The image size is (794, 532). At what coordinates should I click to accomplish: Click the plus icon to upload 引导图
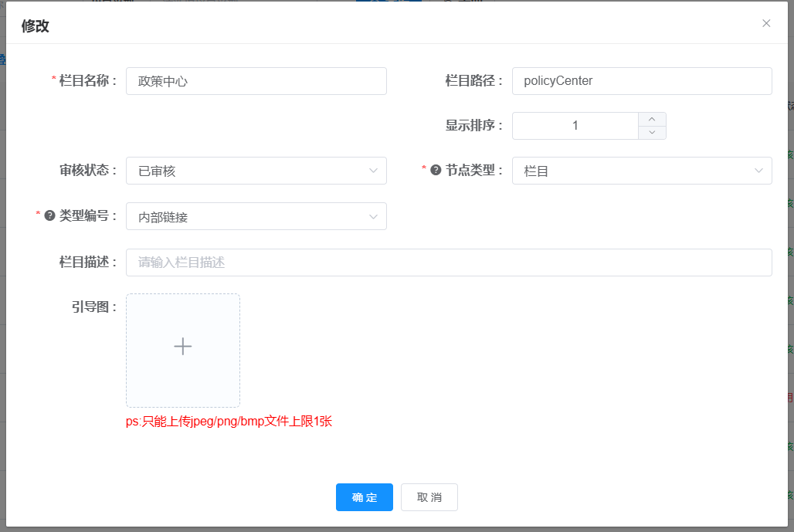182,347
